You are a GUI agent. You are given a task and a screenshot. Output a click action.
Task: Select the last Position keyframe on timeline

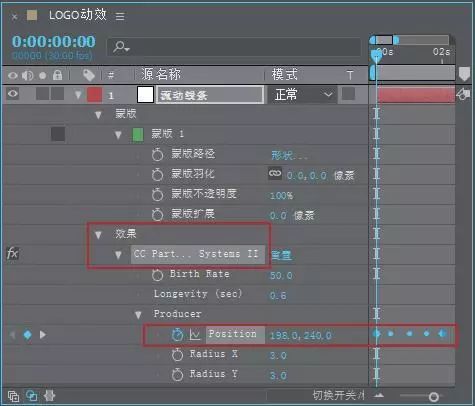point(442,333)
